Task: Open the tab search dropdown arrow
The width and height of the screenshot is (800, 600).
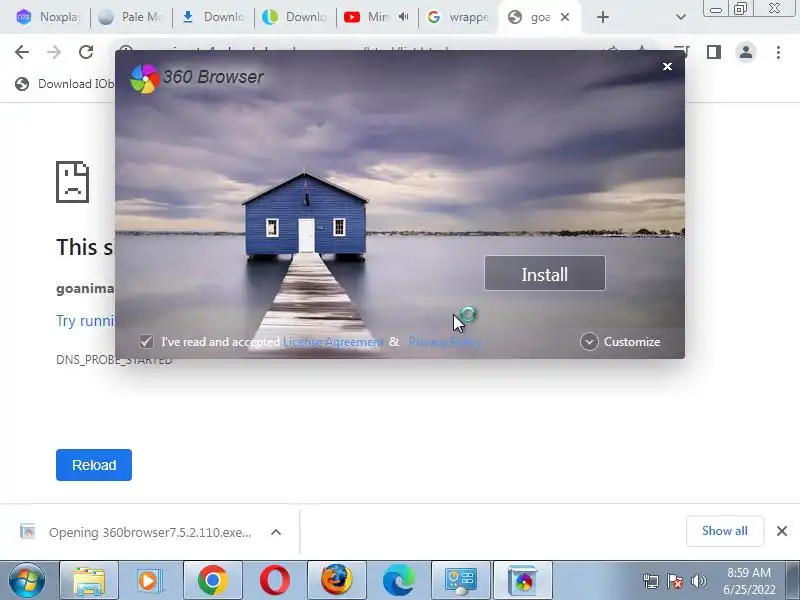Action: (680, 17)
